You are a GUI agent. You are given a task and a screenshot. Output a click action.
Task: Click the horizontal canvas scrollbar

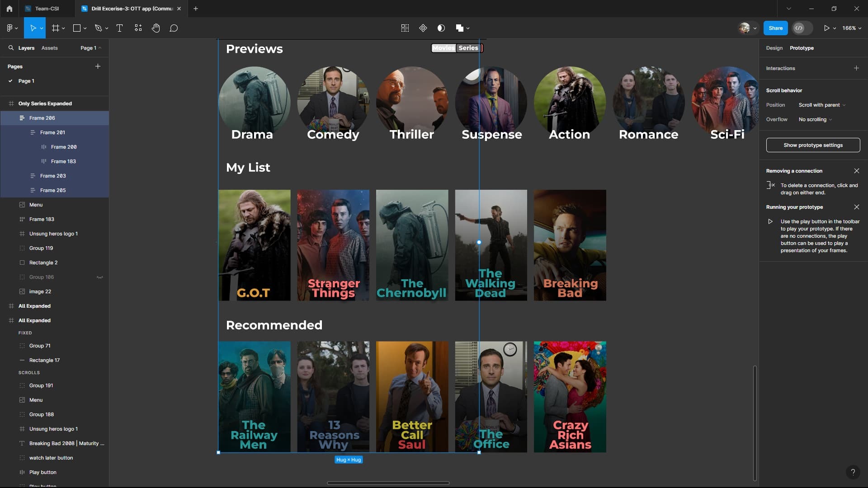click(x=388, y=483)
